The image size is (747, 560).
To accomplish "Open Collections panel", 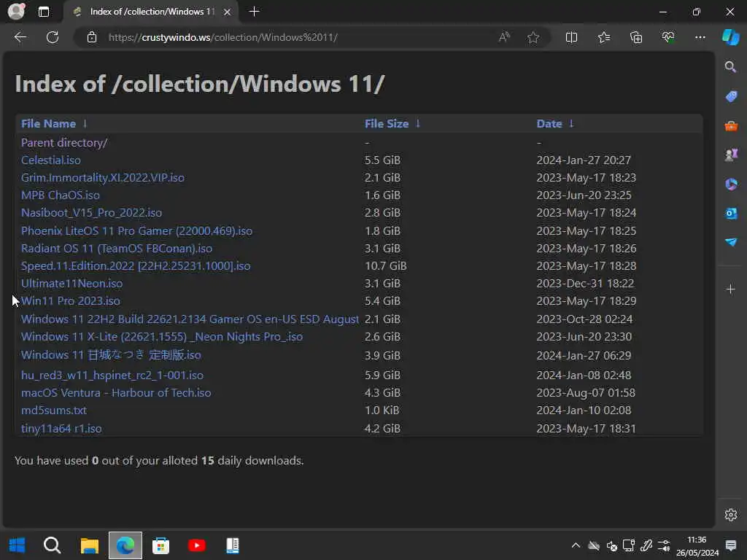I will coord(636,37).
